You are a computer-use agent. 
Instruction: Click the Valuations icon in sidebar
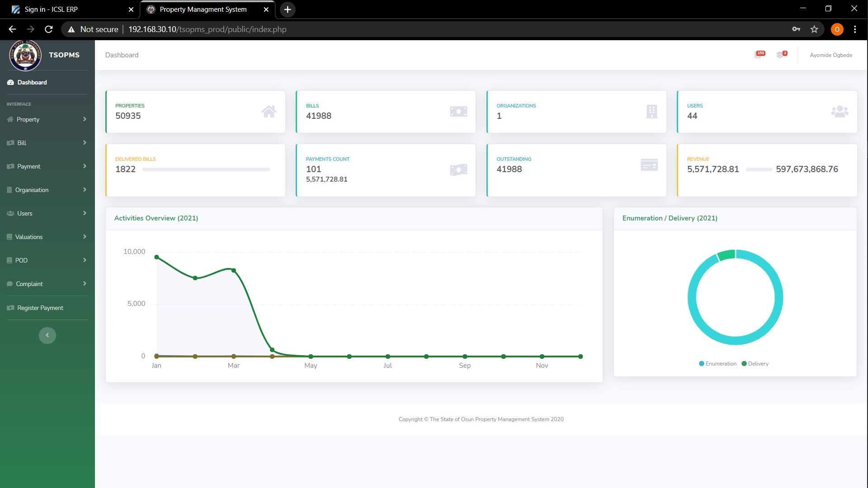[x=9, y=237]
